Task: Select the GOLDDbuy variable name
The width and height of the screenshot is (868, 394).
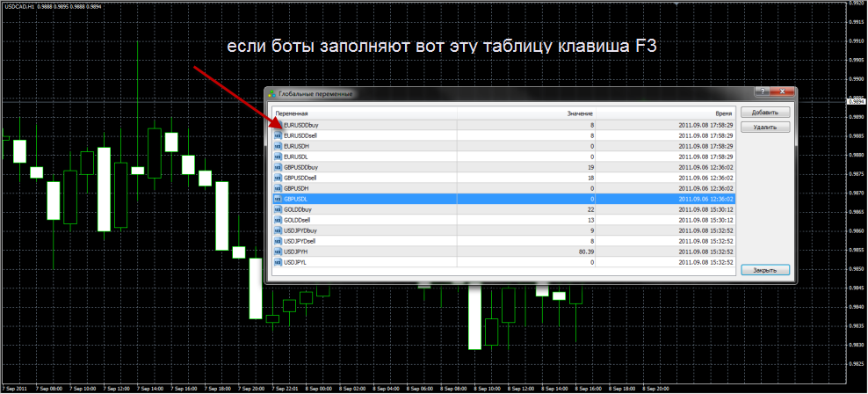Action: pyautogui.click(x=297, y=209)
